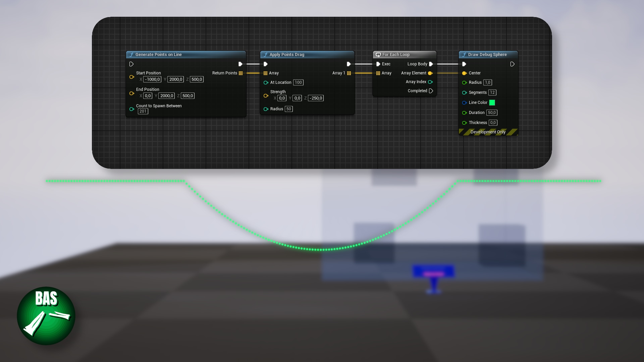Click the green BAS logo badge
The height and width of the screenshot is (362, 644).
(46, 315)
